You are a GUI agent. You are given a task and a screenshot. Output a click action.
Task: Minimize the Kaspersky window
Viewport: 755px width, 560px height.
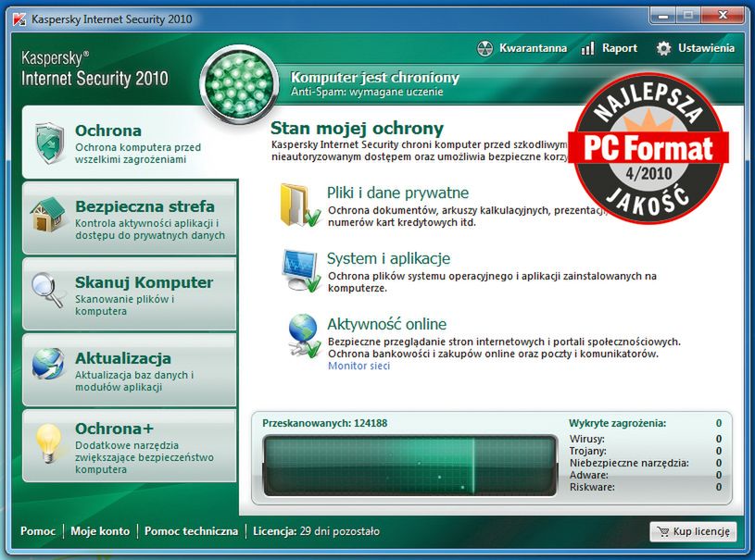[663, 16]
